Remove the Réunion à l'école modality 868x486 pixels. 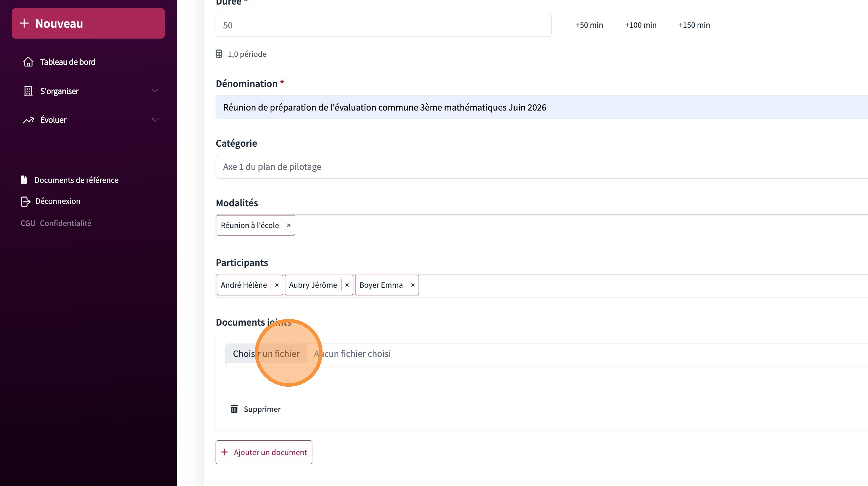(289, 225)
